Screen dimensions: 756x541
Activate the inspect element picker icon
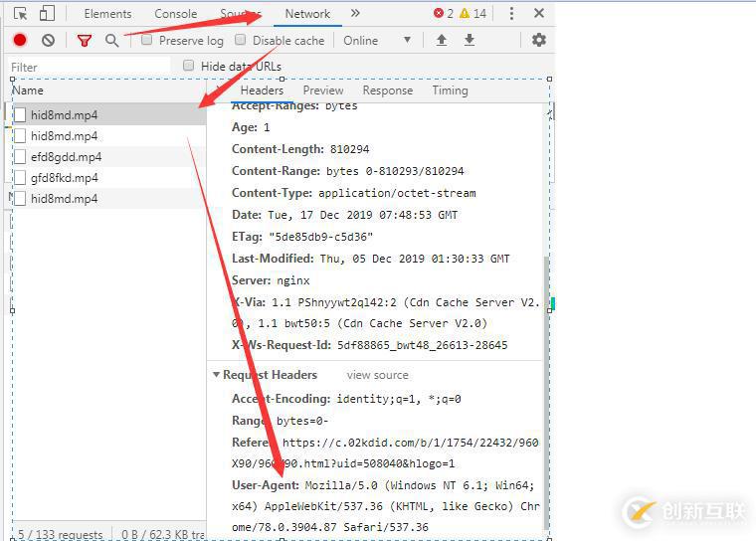pyautogui.click(x=21, y=14)
